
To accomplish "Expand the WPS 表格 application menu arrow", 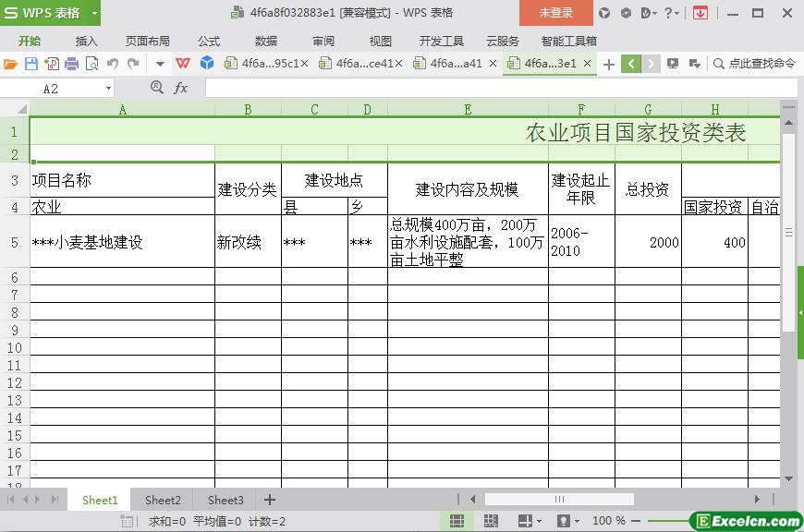I will tap(94, 13).
